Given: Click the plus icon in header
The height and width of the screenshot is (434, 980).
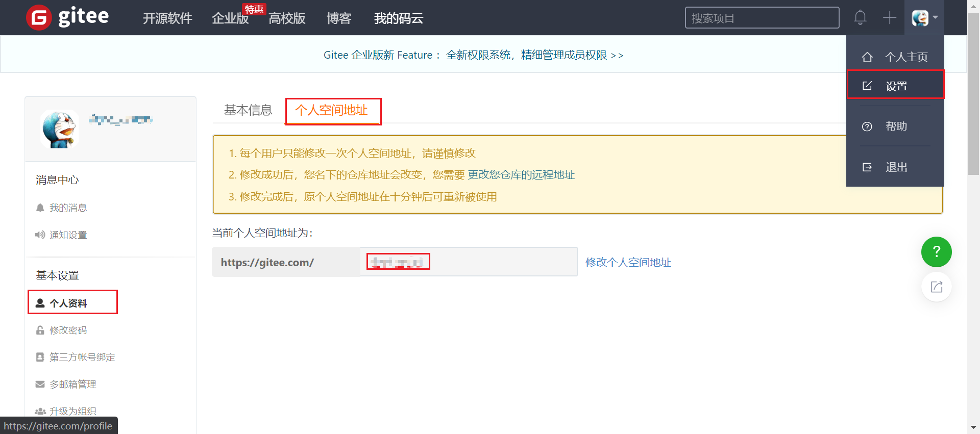Looking at the screenshot, I should tap(890, 18).
